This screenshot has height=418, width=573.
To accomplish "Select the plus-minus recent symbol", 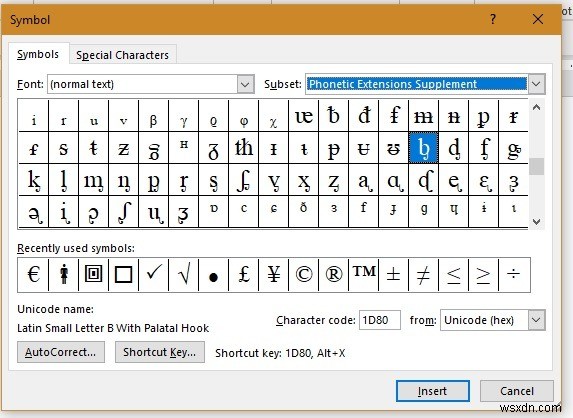I will pyautogui.click(x=394, y=274).
